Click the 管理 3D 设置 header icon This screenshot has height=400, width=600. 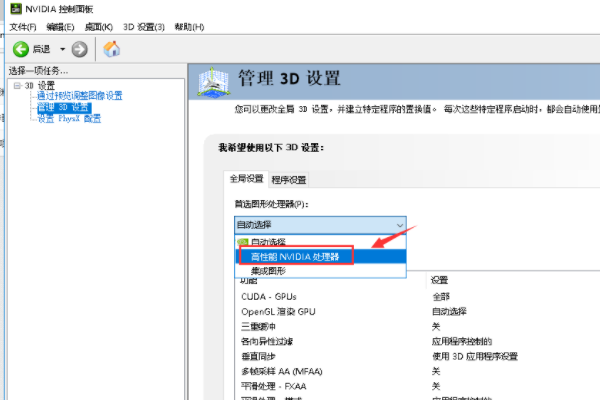217,84
